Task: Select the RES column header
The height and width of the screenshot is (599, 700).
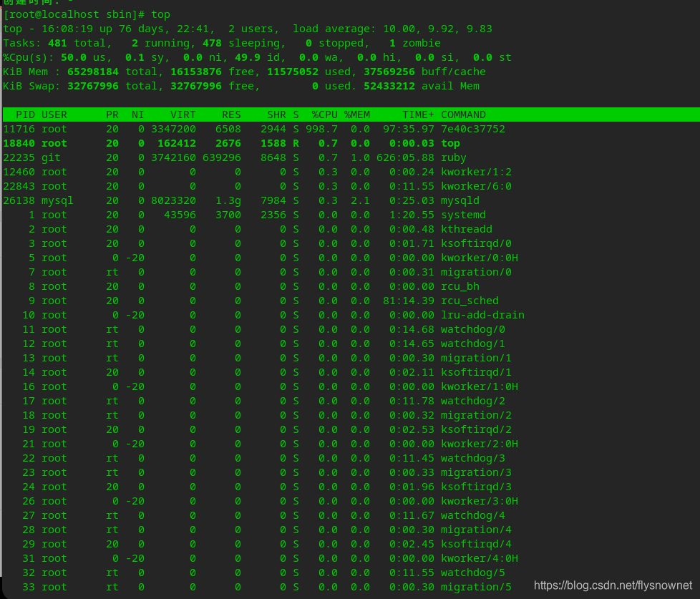Action: pos(231,115)
